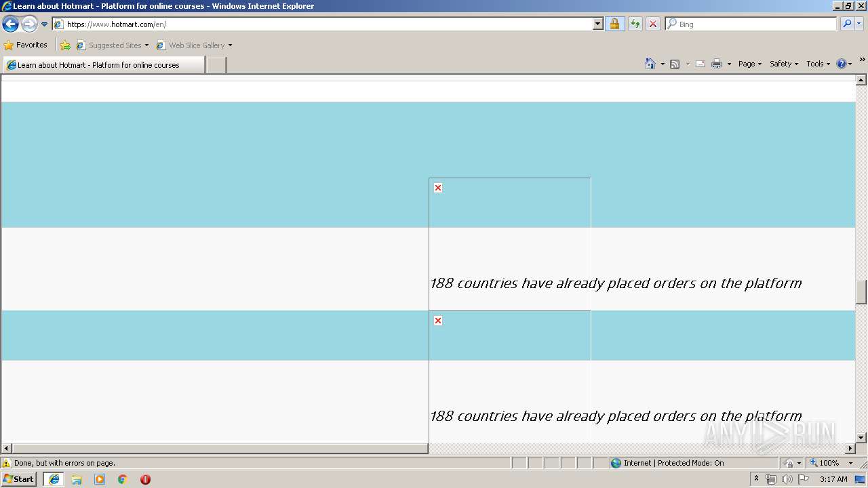The width and height of the screenshot is (868, 488).
Task: Open the status bar security lock dropdown
Action: 792,464
